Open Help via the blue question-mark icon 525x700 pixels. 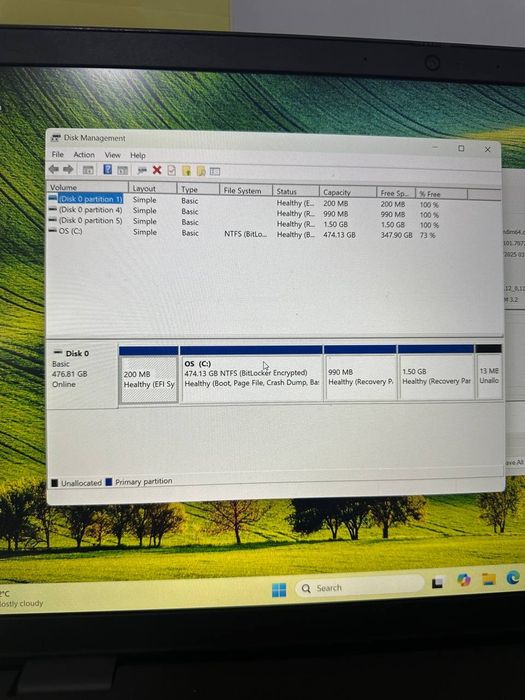pos(108,169)
